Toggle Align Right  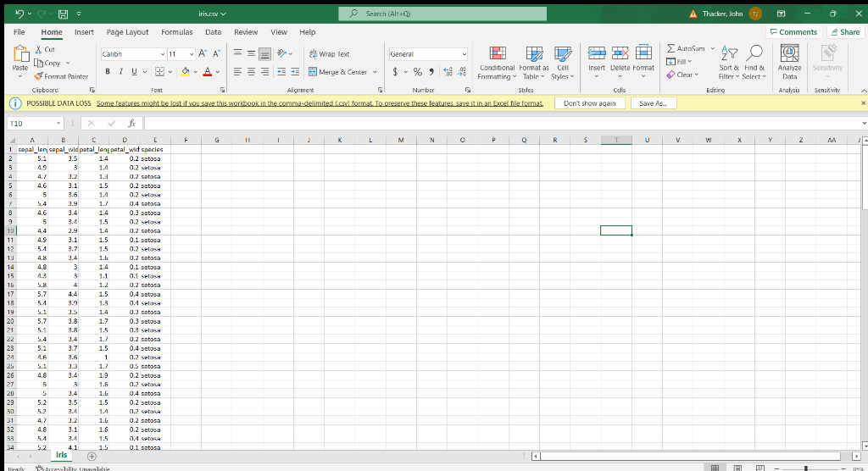coord(264,71)
